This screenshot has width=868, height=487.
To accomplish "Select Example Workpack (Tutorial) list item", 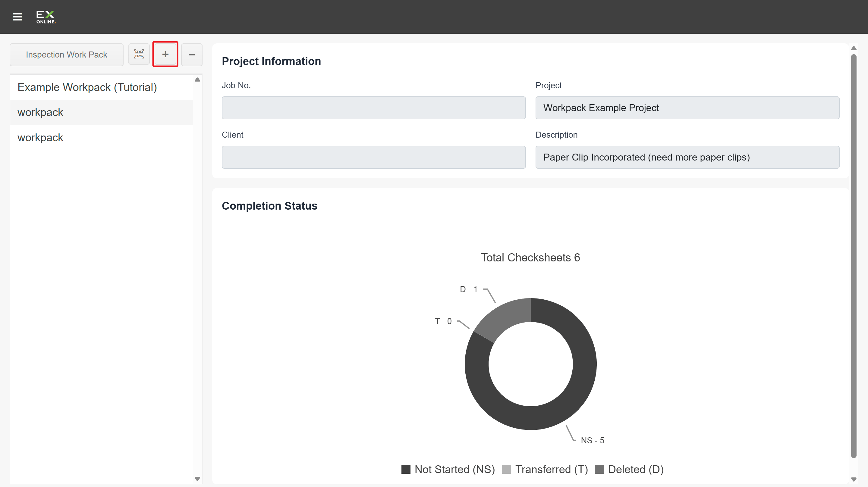I will click(x=102, y=87).
